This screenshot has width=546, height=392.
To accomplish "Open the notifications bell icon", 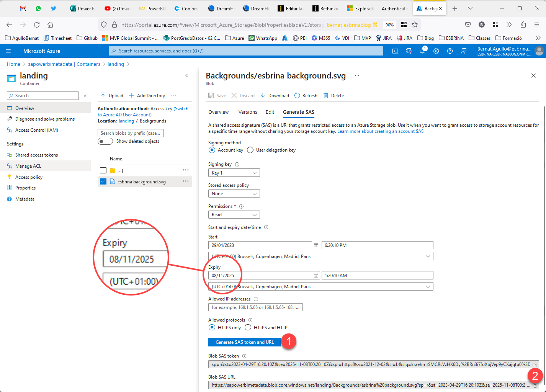I will (422, 51).
